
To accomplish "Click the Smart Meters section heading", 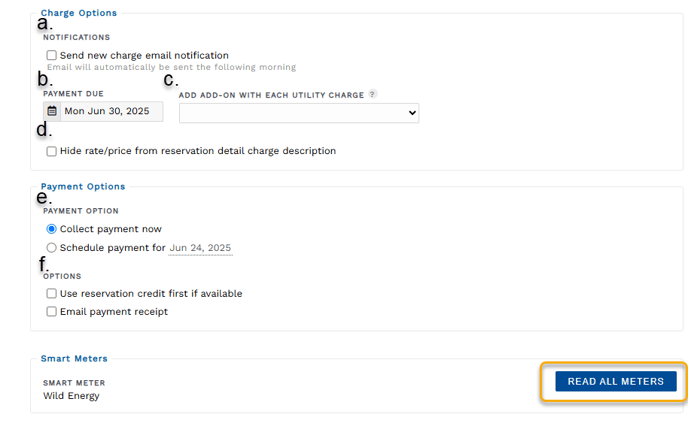I will (74, 358).
